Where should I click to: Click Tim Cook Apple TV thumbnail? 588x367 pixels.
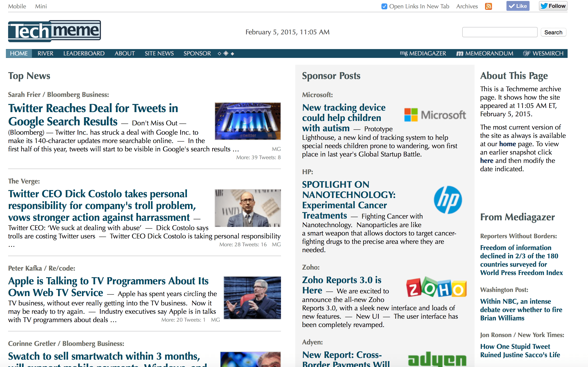[x=252, y=298]
